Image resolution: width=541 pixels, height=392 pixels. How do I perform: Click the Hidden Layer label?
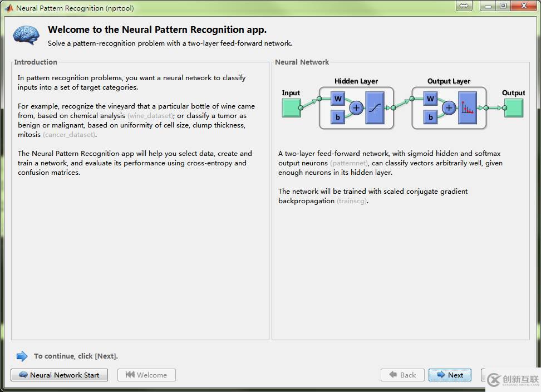coord(356,81)
